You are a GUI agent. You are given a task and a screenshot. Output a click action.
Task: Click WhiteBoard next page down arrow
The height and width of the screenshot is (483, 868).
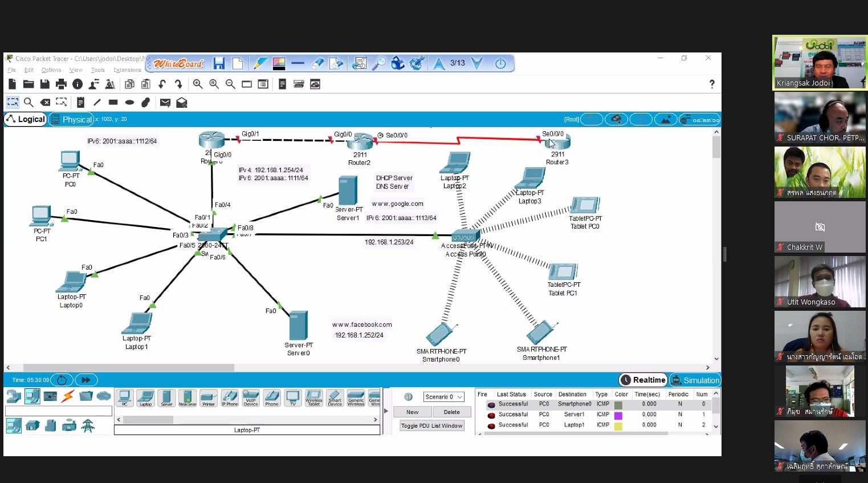[477, 63]
